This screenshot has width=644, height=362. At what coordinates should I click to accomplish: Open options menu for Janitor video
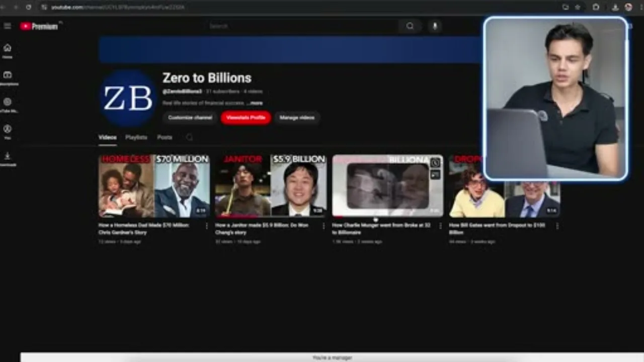pos(324,226)
